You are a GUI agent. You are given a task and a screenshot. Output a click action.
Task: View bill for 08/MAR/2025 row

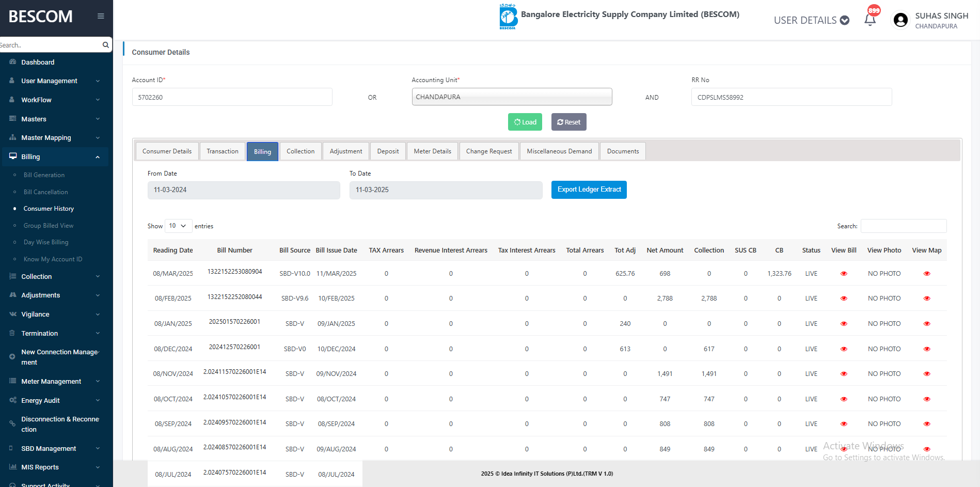844,274
